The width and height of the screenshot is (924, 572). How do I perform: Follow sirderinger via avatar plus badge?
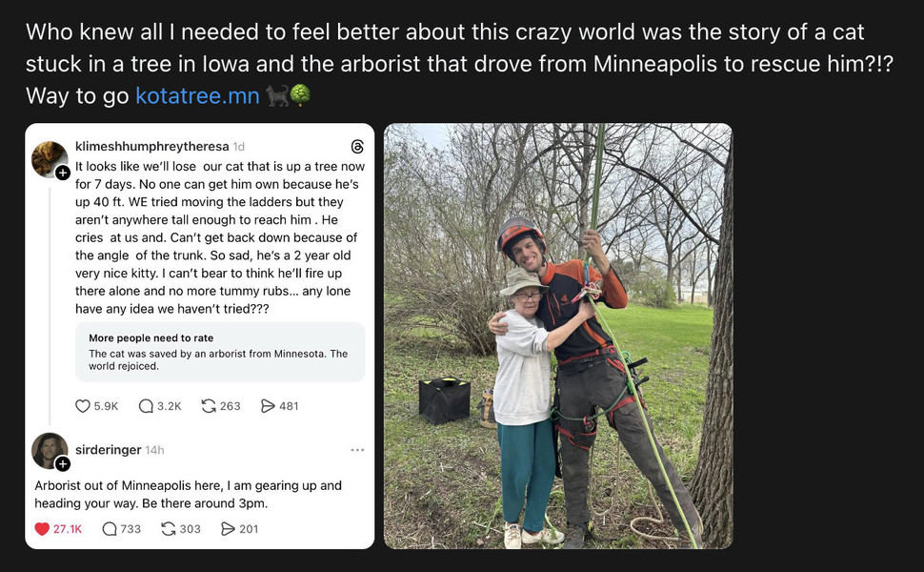pyautogui.click(x=62, y=464)
